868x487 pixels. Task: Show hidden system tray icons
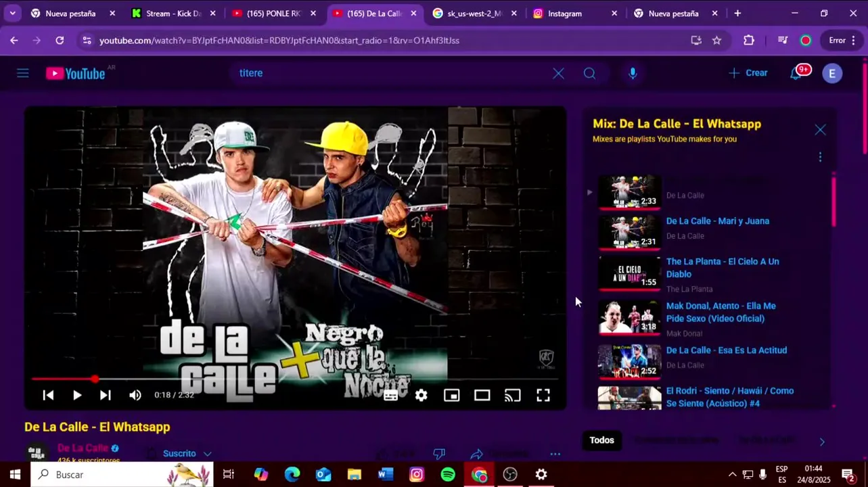[732, 475]
